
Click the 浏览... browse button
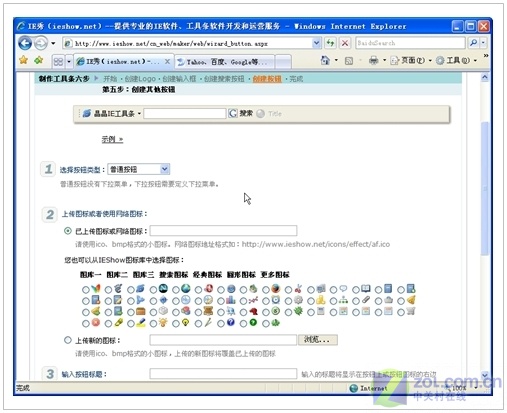(318, 340)
